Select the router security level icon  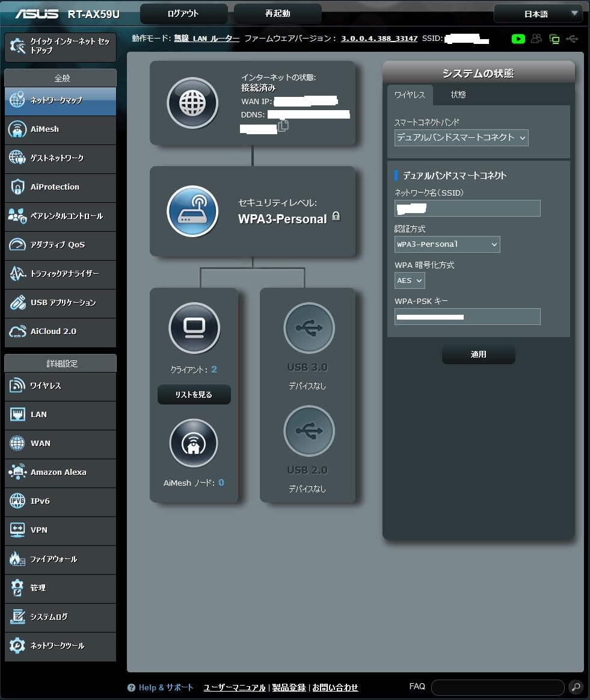coord(192,211)
